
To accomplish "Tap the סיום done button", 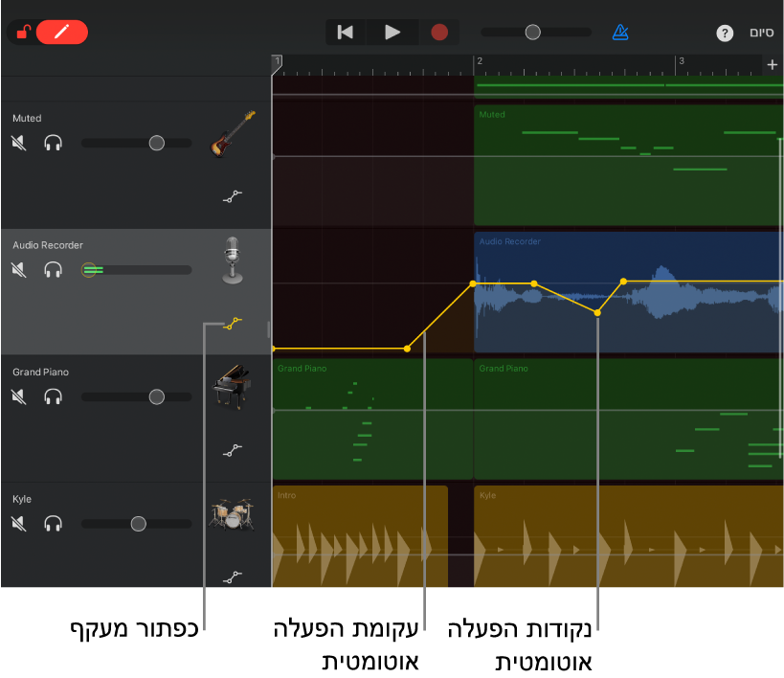I will [x=761, y=33].
